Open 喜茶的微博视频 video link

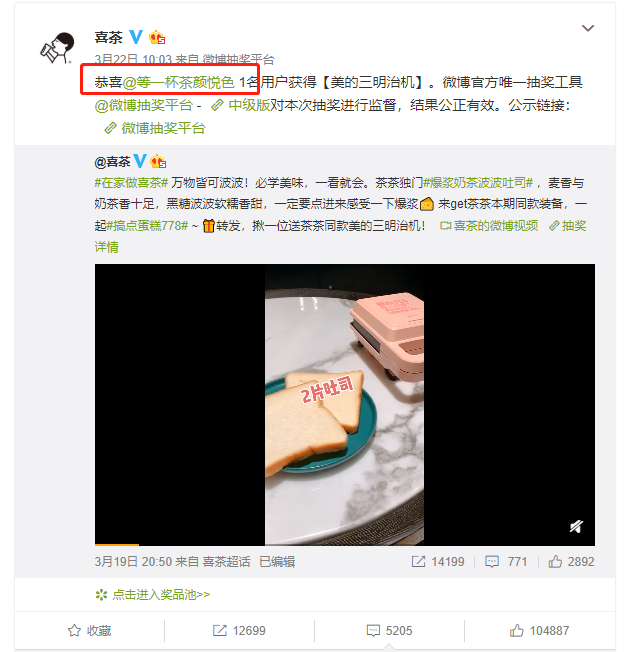click(489, 226)
